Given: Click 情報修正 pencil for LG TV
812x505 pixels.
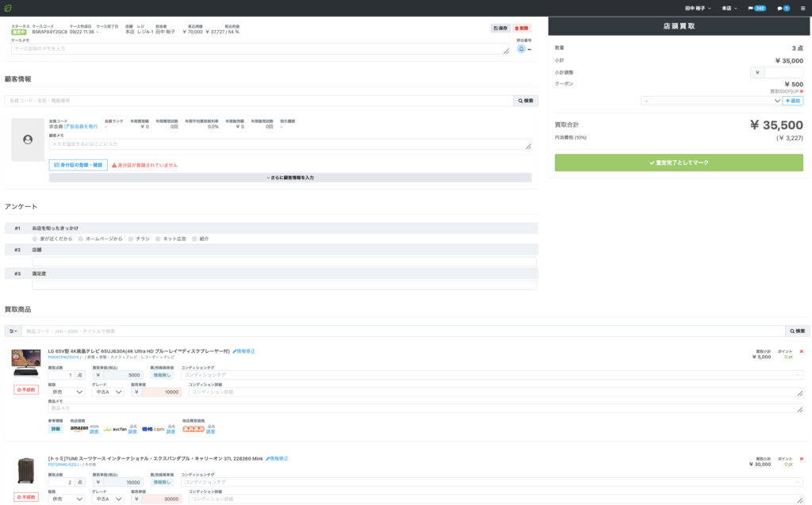Looking at the screenshot, I should (244, 351).
